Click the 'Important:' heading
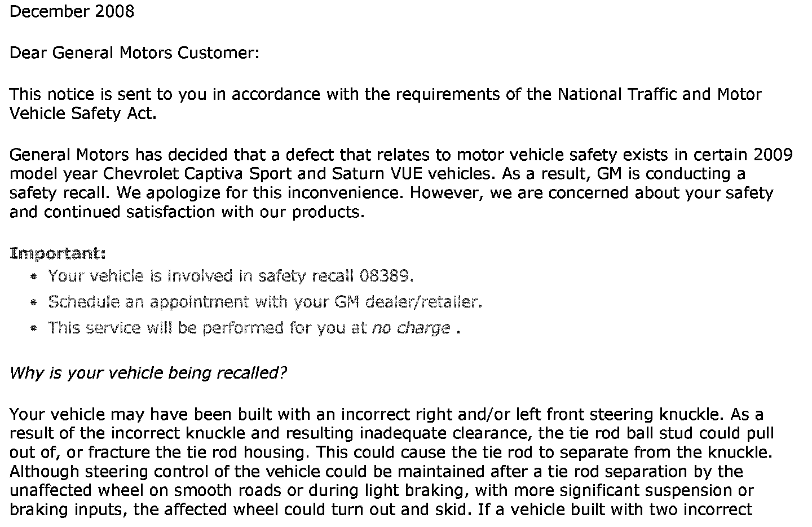This screenshot has height=527, width=812. pyautogui.click(x=58, y=254)
